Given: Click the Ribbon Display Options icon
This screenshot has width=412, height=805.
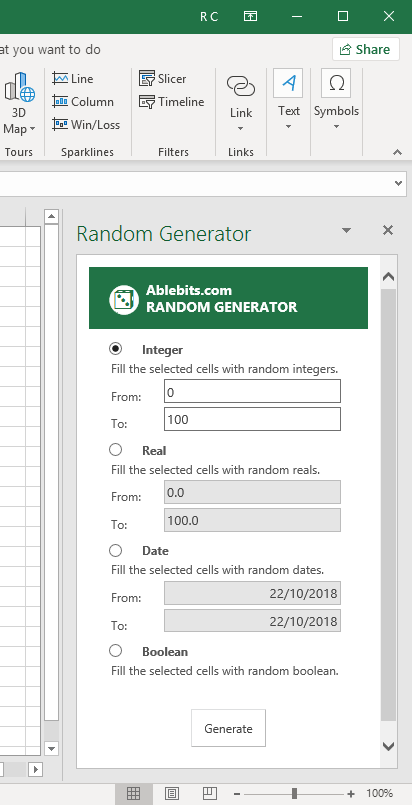Looking at the screenshot, I should (250, 16).
